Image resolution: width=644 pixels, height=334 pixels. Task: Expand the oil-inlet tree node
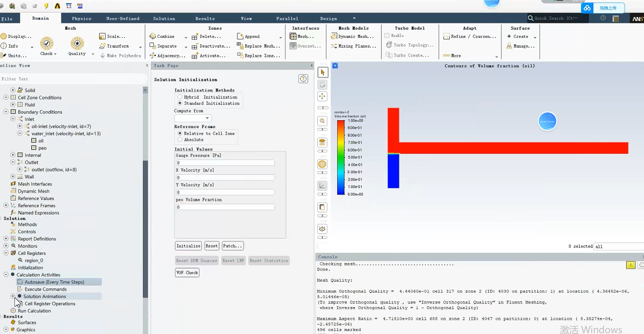pyautogui.click(x=20, y=126)
